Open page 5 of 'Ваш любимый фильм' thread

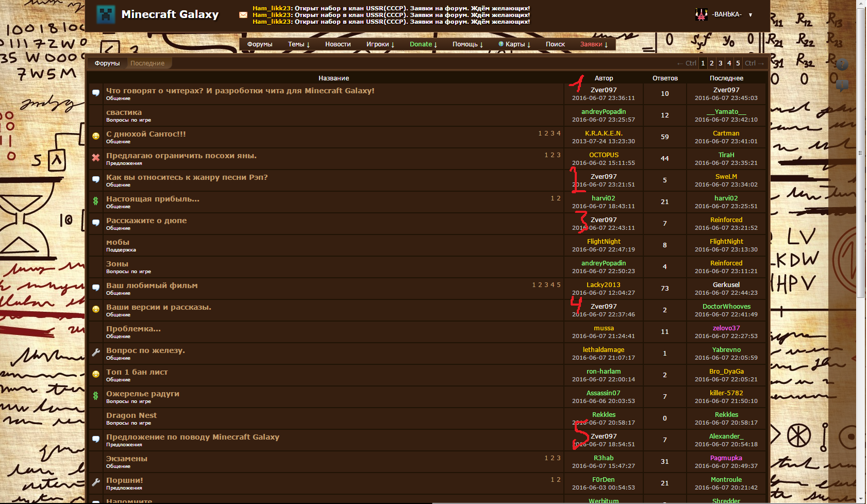(x=559, y=285)
